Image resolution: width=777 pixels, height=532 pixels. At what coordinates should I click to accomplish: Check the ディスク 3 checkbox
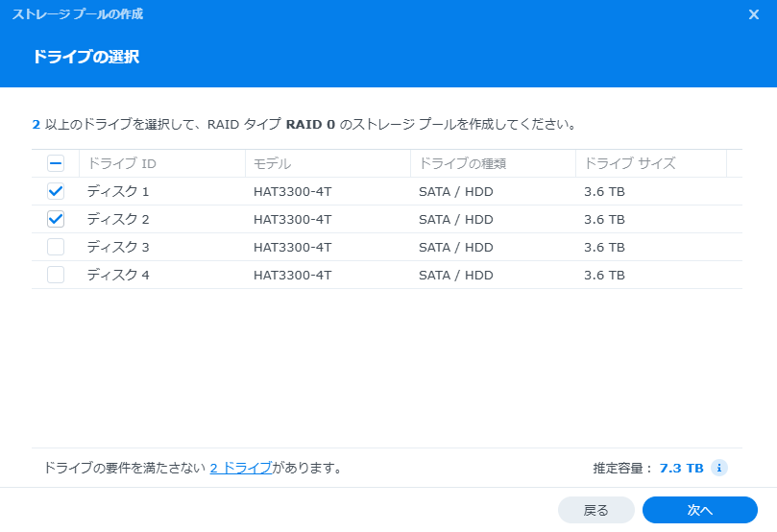[56, 247]
